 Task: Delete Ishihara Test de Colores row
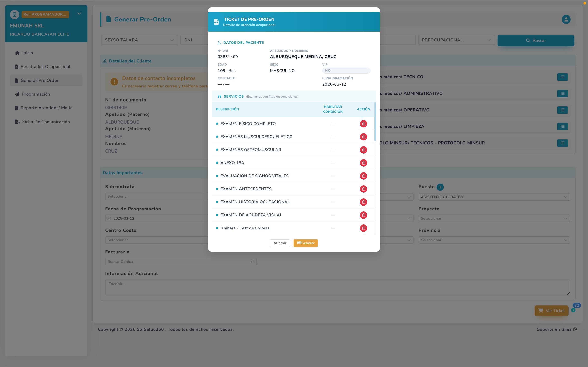pyautogui.click(x=363, y=228)
